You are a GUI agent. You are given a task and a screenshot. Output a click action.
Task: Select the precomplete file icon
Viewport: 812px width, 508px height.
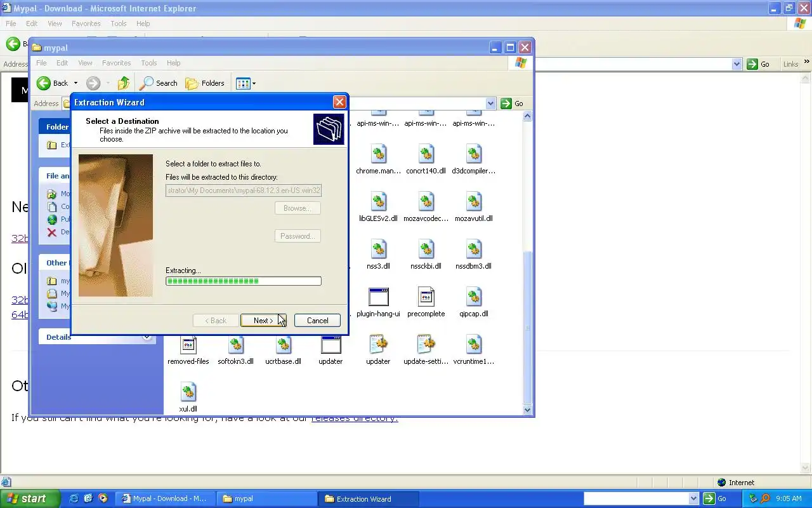click(x=426, y=297)
